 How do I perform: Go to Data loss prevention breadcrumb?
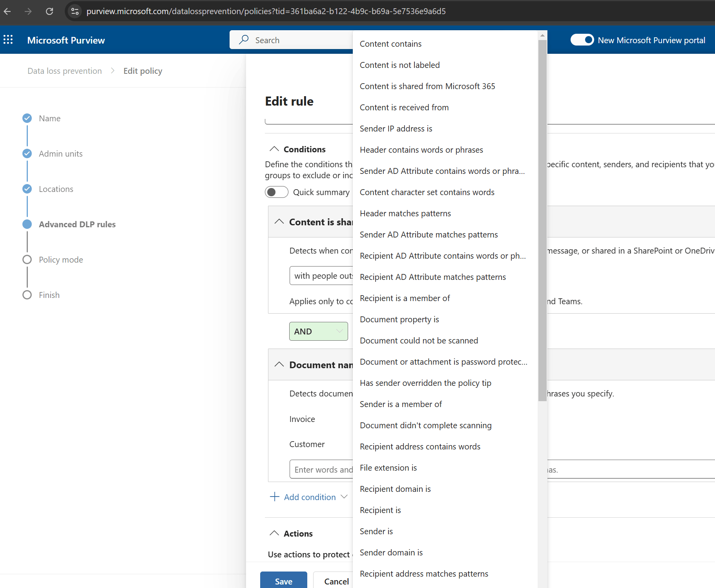click(65, 71)
